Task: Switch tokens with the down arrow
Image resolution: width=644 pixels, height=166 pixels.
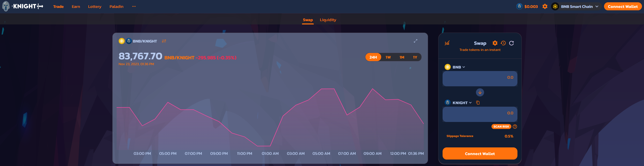Action: click(480, 92)
